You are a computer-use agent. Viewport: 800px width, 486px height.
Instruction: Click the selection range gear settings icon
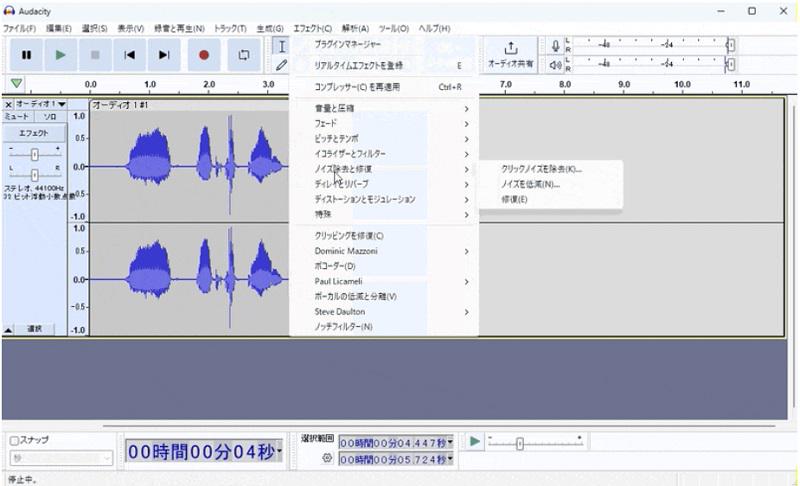[x=327, y=458]
